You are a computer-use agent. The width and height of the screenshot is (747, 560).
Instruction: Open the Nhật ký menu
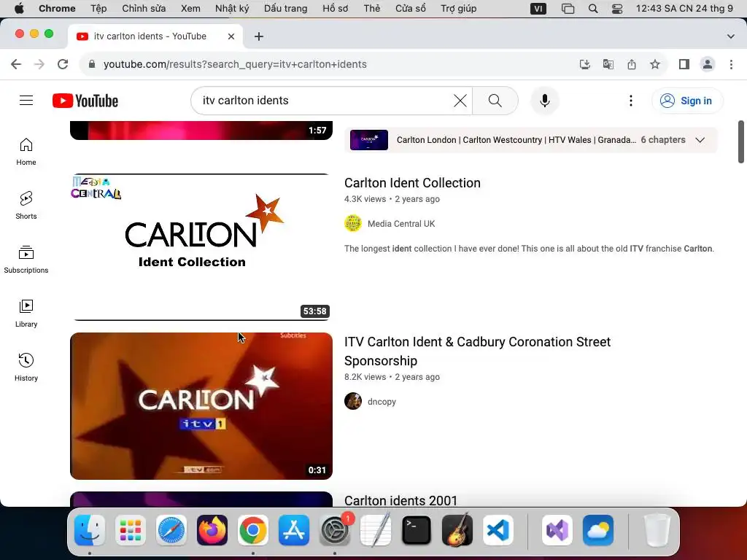pos(232,9)
